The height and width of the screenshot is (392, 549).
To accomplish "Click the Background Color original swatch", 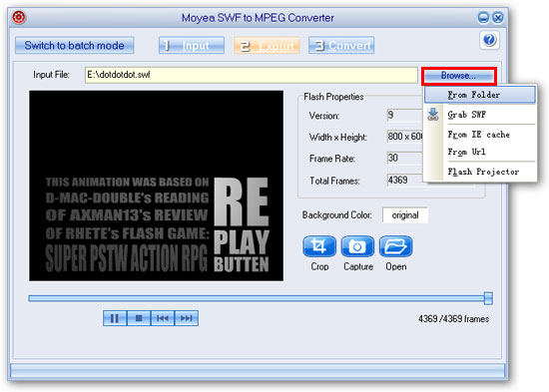I will pos(405,214).
